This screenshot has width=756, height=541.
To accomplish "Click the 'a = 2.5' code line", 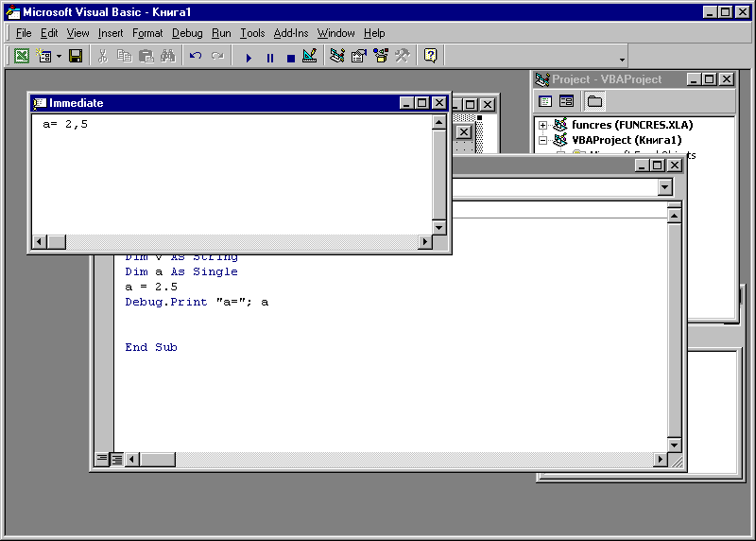I will 151,287.
